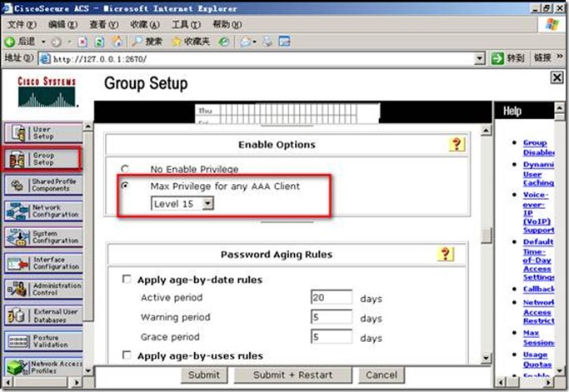Screen dimensions: 569x392
Task: Click help icon for Password Aging Rules
Action: 445,254
